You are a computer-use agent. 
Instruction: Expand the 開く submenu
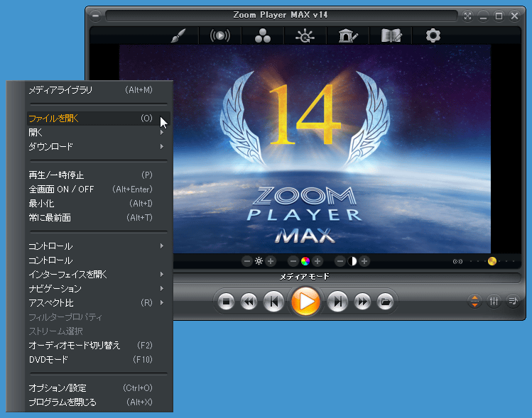coord(99,133)
